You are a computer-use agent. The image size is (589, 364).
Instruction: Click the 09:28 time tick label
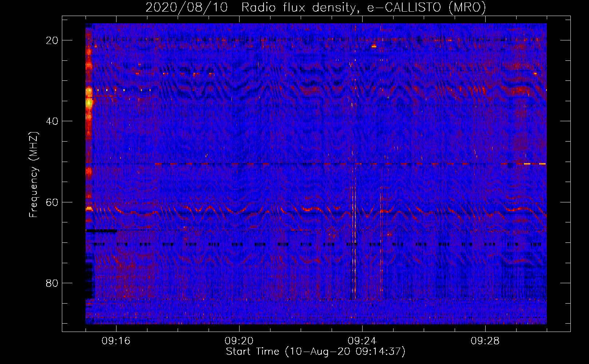485,341
